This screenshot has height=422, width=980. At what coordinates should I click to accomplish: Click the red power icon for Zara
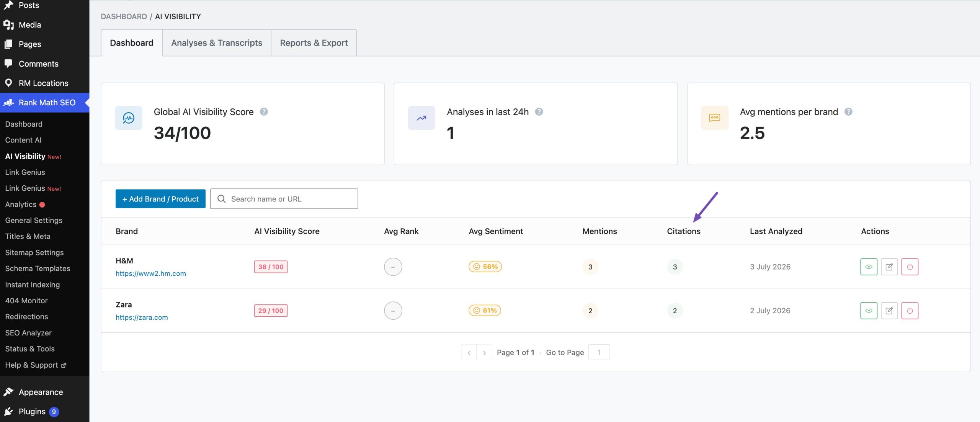pyautogui.click(x=910, y=311)
